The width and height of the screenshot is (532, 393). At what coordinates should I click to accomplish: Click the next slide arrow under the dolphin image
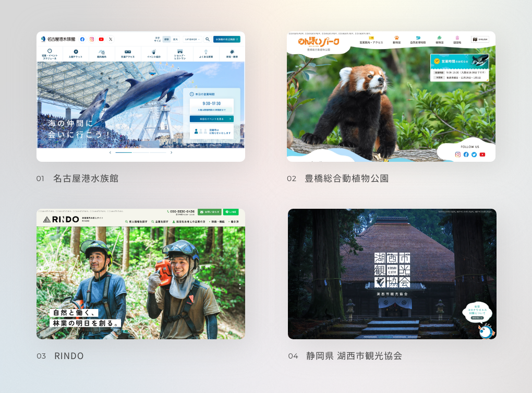pos(172,153)
